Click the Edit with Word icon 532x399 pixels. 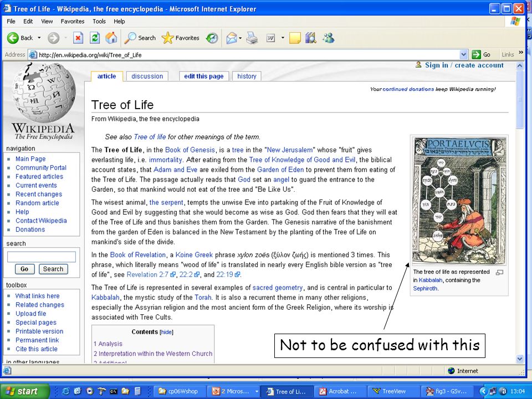(x=270, y=38)
